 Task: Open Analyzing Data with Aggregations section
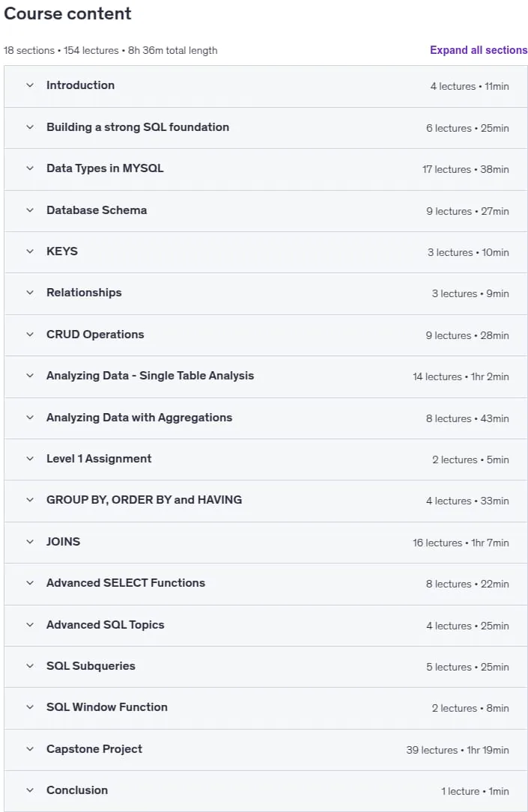[266, 418]
